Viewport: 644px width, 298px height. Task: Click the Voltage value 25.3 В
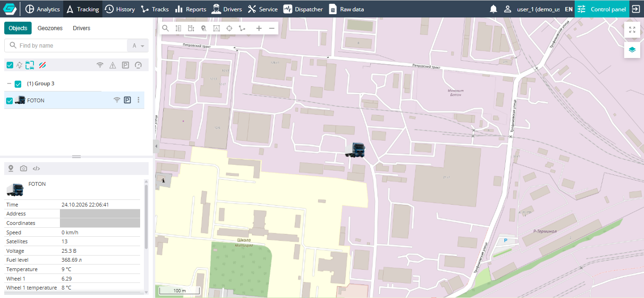(x=69, y=251)
